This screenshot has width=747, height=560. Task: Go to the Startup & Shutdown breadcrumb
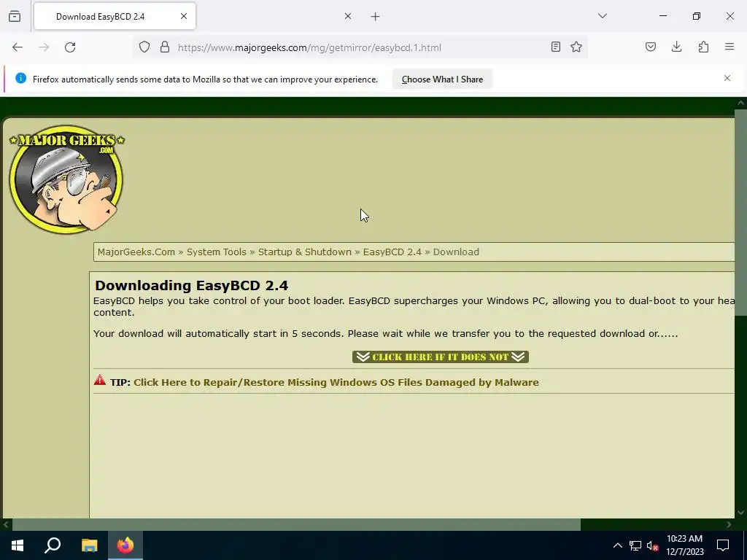pos(305,252)
